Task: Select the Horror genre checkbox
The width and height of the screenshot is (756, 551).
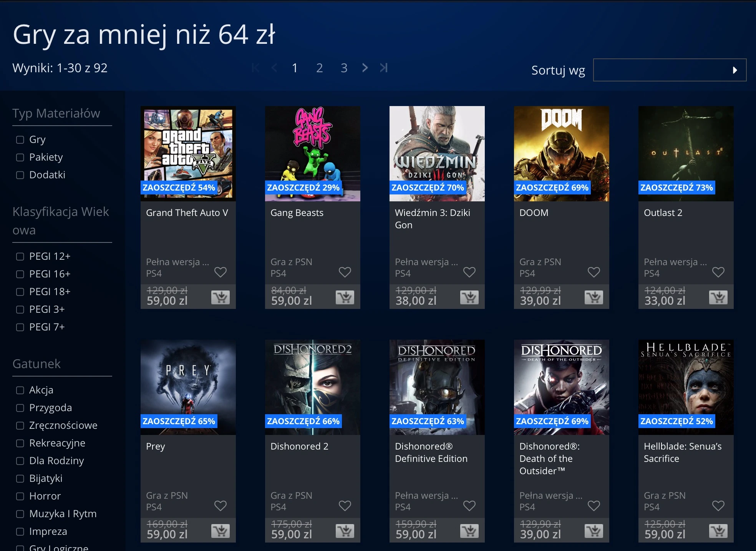Action: 20,496
